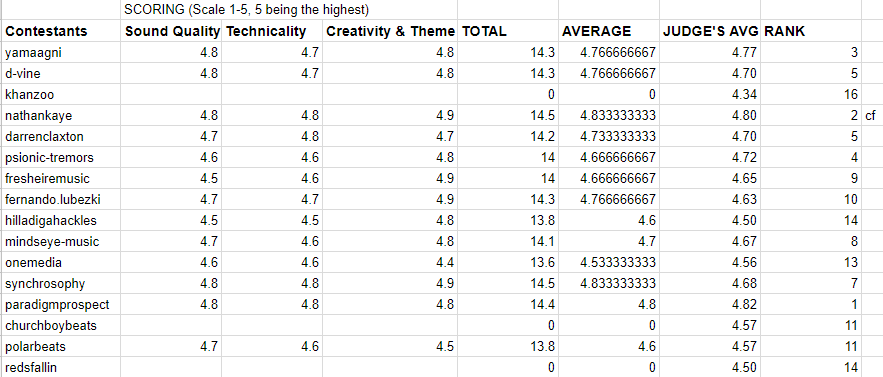This screenshot has width=883, height=377.
Task: Select fernando.lubezki's JUDGE'S AVG 4.63
Action: [x=710, y=199]
